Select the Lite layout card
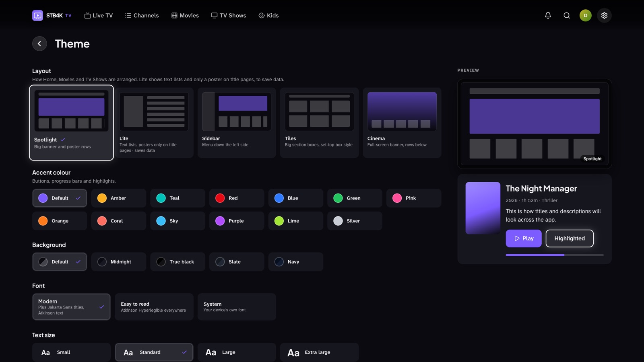The width and height of the screenshot is (644, 362). 154,123
